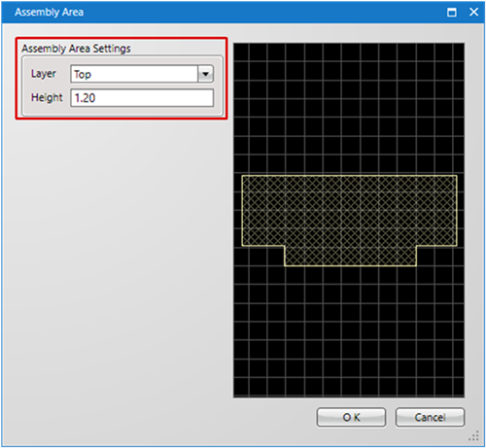Click into the Height field showing 1.20

[142, 98]
